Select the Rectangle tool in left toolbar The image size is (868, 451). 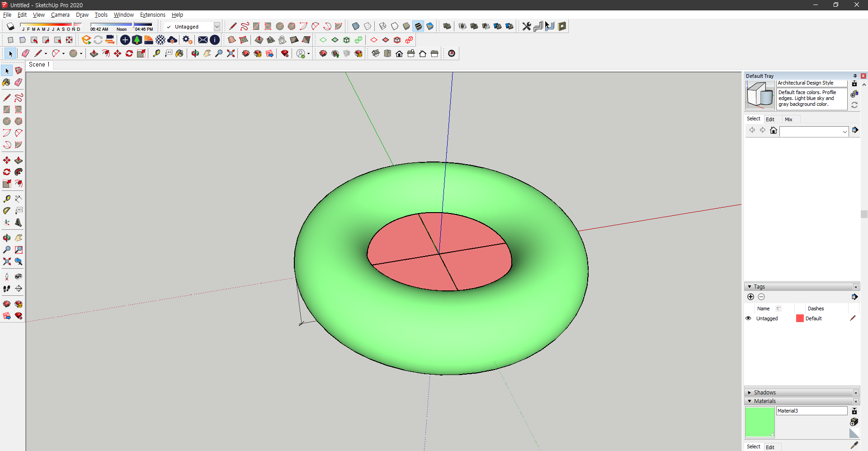tap(7, 109)
